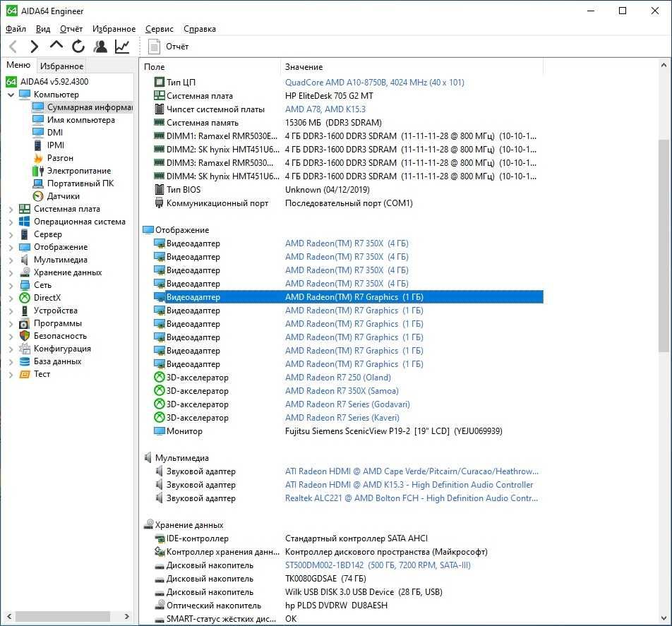Click the scroll down arrow of main list
The height and width of the screenshot is (626, 672).
click(664, 618)
